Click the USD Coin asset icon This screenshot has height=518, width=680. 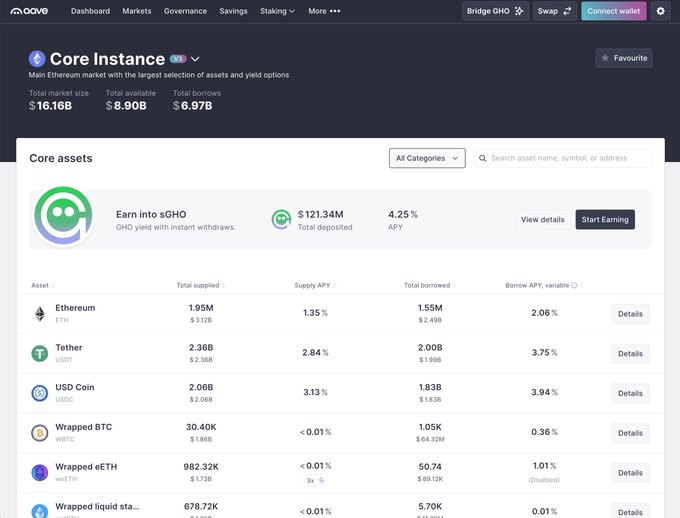click(39, 393)
